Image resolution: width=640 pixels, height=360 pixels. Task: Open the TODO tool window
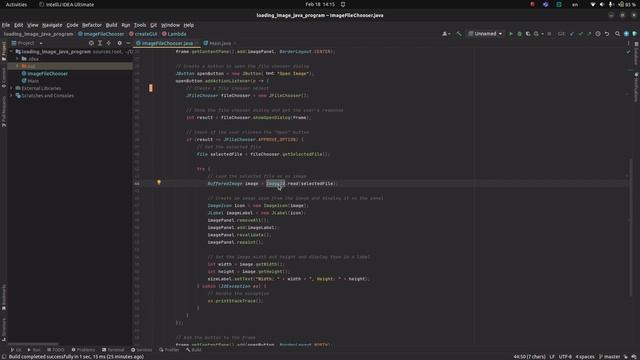click(x=56, y=350)
